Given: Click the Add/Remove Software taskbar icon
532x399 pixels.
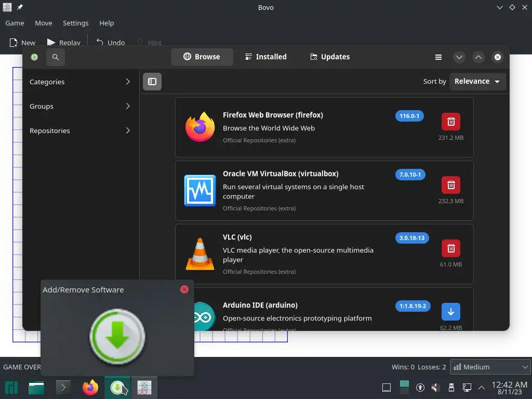Looking at the screenshot, I should pos(117,388).
